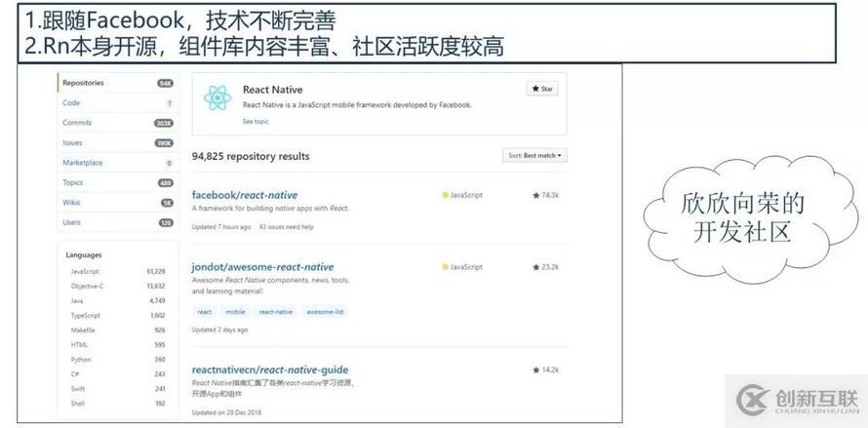Filter by Shell language
Screen dimensions: 868x428
click(118, 403)
